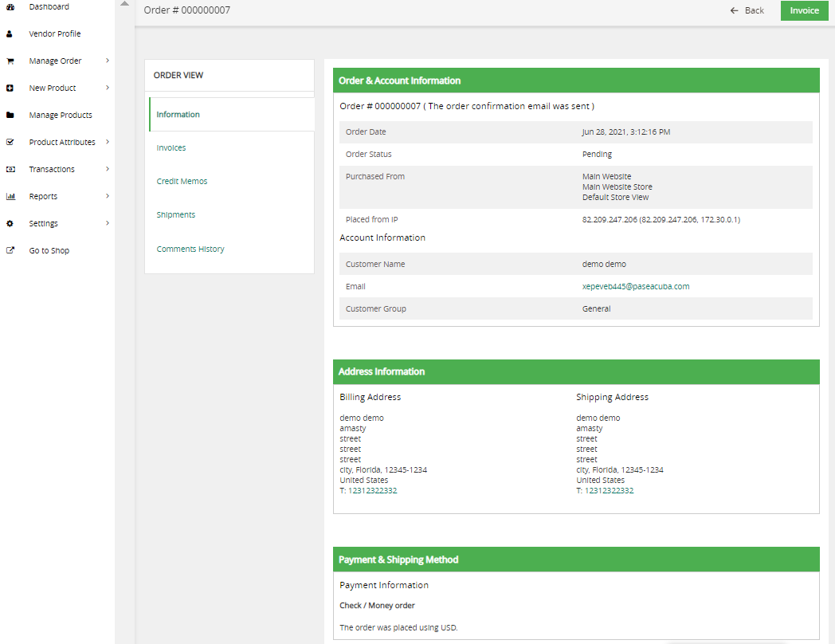Expand the Manage Order submenu chevron

coord(107,61)
